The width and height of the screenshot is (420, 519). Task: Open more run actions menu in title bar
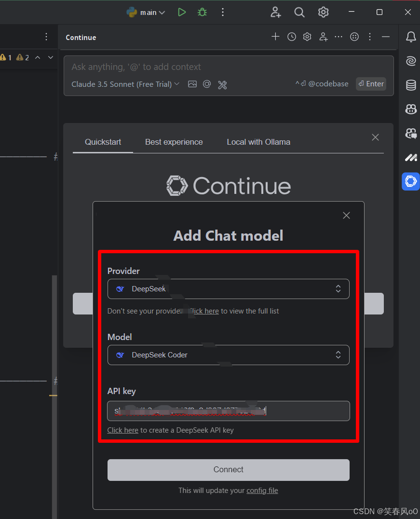223,13
